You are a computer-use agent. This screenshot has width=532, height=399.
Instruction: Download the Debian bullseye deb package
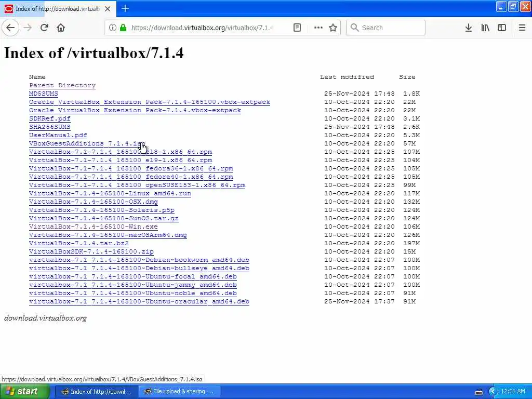pos(139,269)
